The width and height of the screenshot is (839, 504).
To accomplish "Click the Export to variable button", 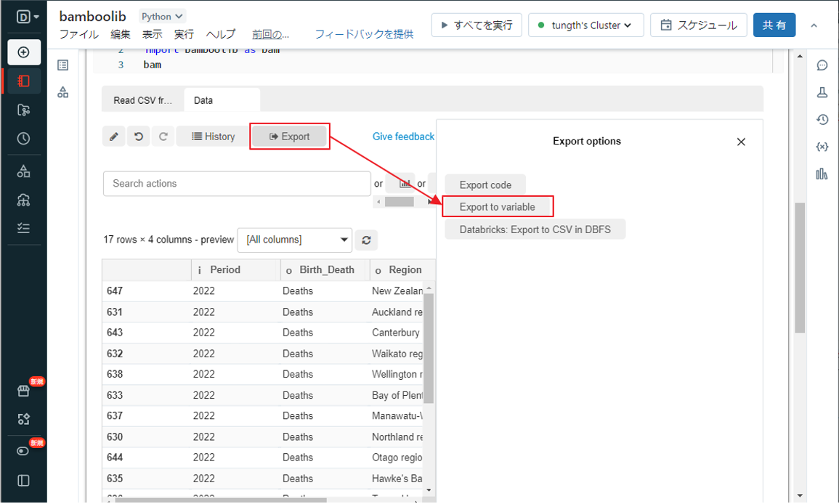I will point(498,207).
